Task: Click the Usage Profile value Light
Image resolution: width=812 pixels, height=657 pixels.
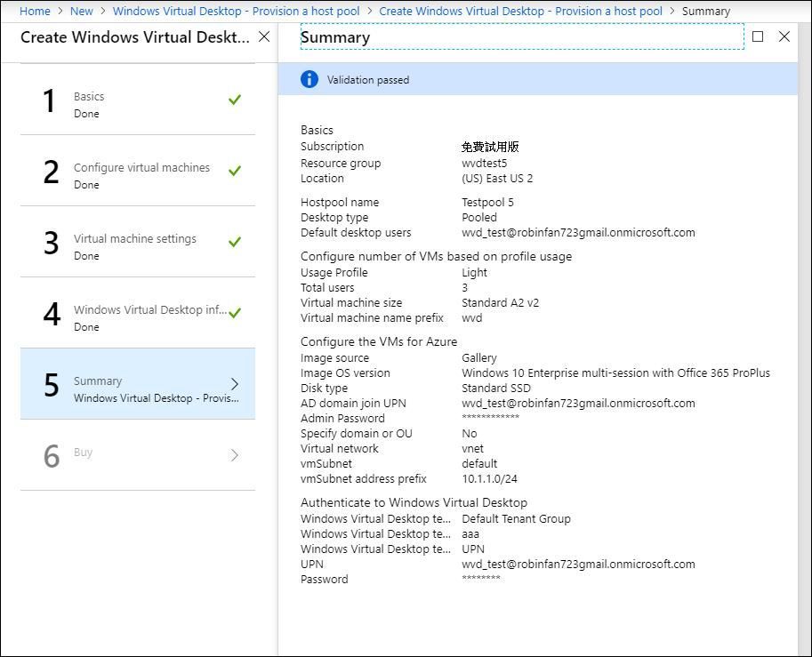Action: [474, 272]
